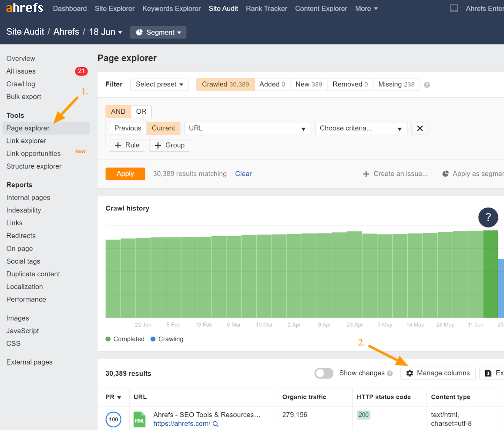Clear the current filters
504x430 pixels.
pyautogui.click(x=243, y=173)
